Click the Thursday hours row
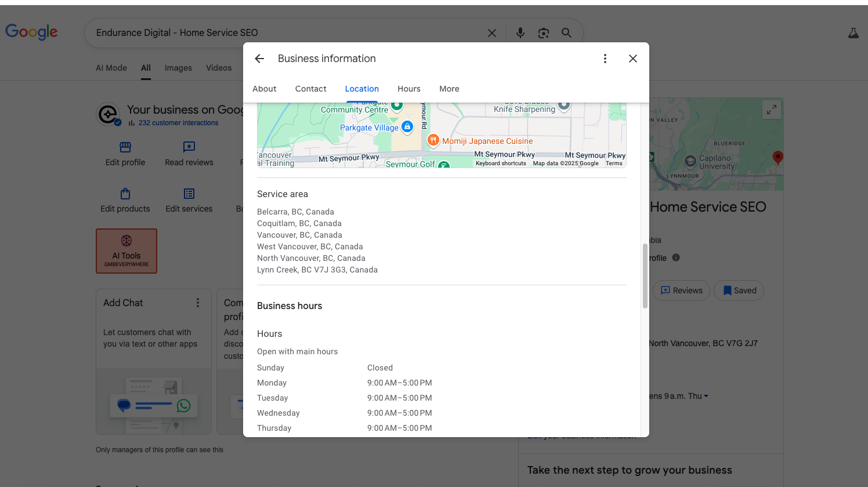The image size is (868, 487). click(442, 428)
